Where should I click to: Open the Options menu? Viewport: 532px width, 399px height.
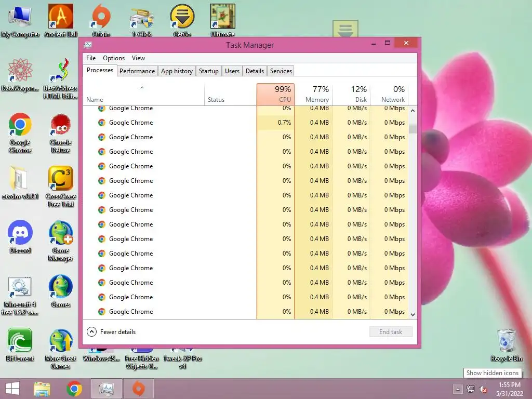(114, 58)
